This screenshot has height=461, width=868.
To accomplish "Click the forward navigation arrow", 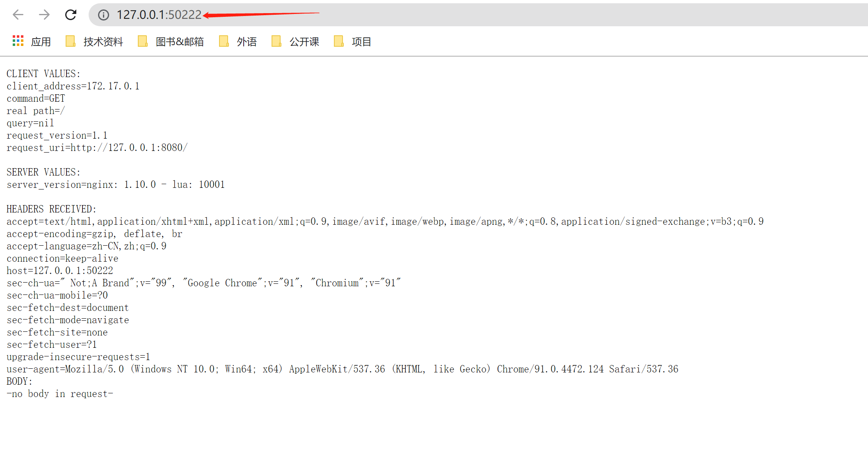I will 44,15.
